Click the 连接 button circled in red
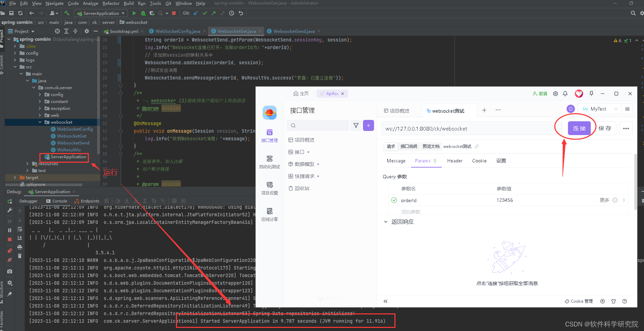This screenshot has width=644, height=331. point(579,128)
